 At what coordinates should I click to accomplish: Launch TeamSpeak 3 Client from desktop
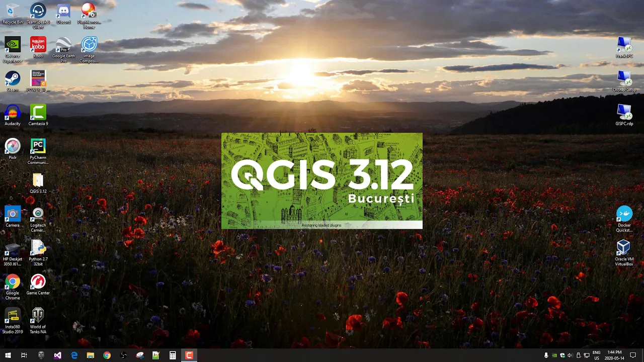pos(38,15)
